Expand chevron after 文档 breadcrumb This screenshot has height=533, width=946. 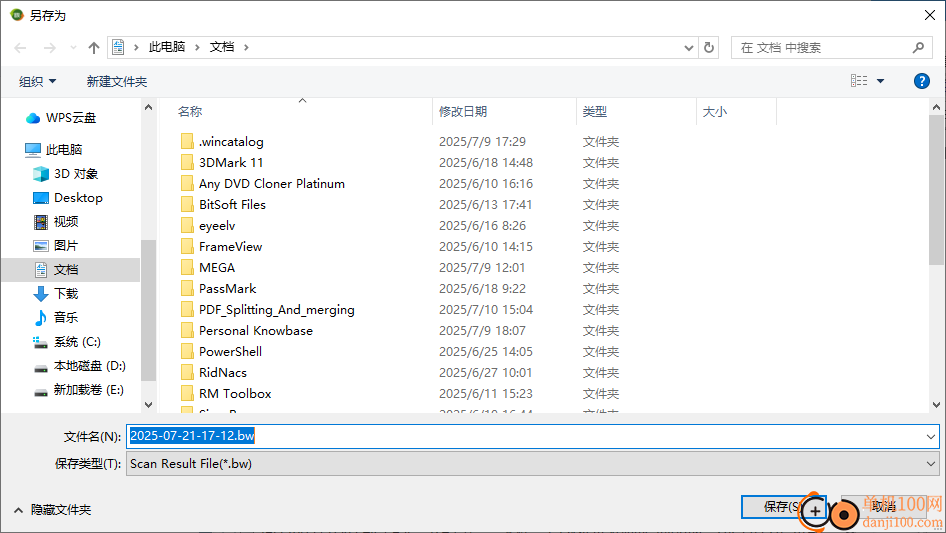pos(246,47)
